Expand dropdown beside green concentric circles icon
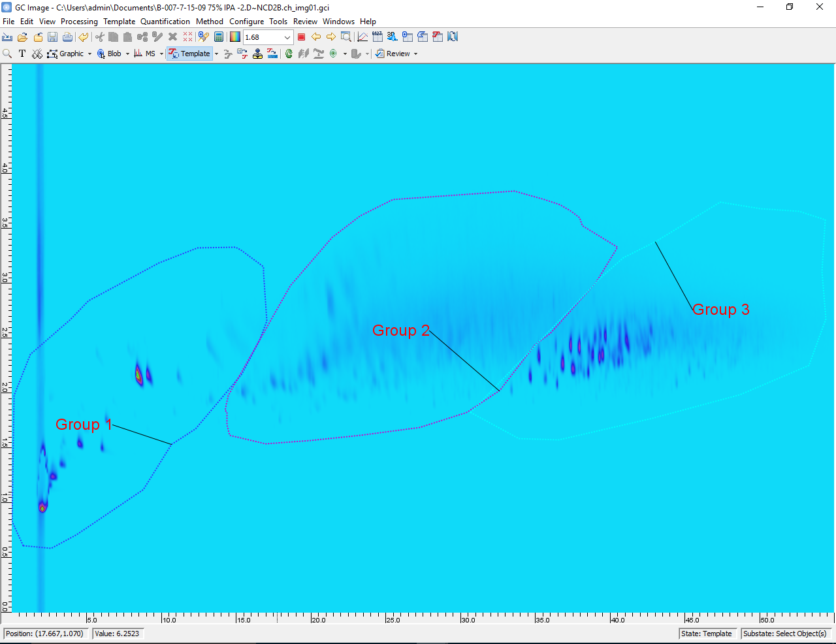 pyautogui.click(x=345, y=54)
